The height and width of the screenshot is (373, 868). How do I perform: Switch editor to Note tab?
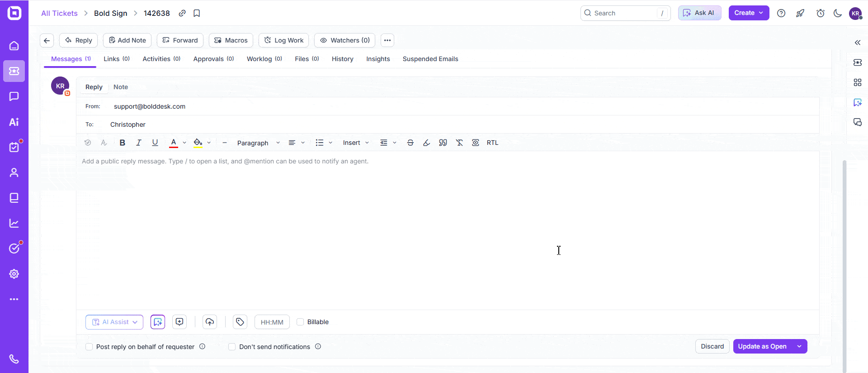click(121, 87)
